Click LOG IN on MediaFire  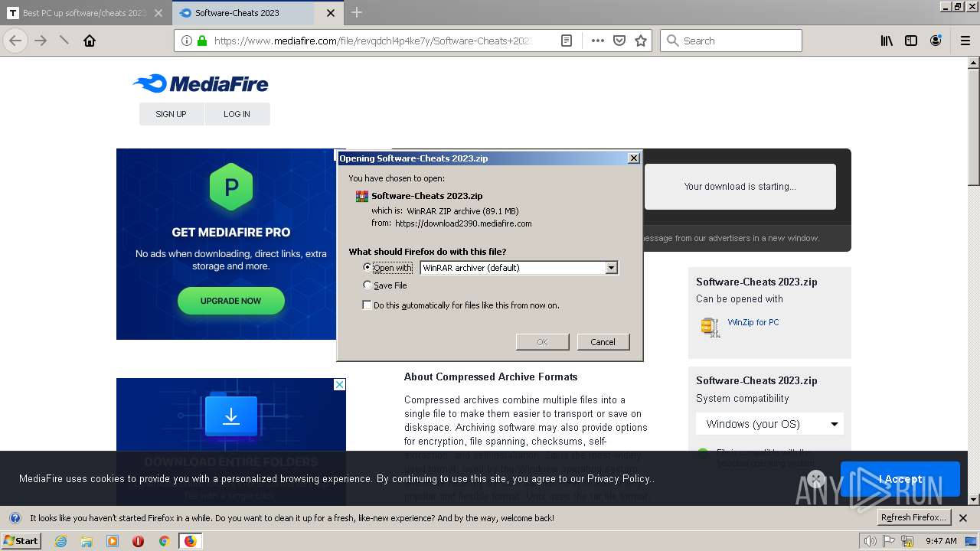click(237, 114)
